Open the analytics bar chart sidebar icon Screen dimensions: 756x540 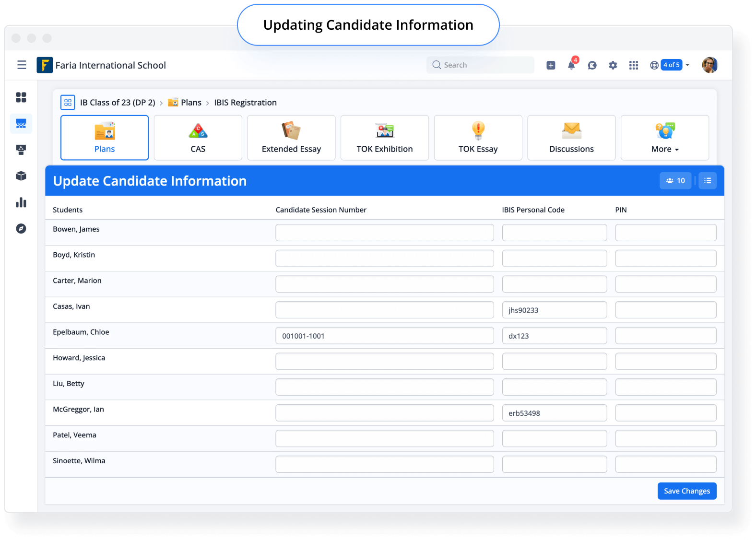pyautogui.click(x=21, y=202)
